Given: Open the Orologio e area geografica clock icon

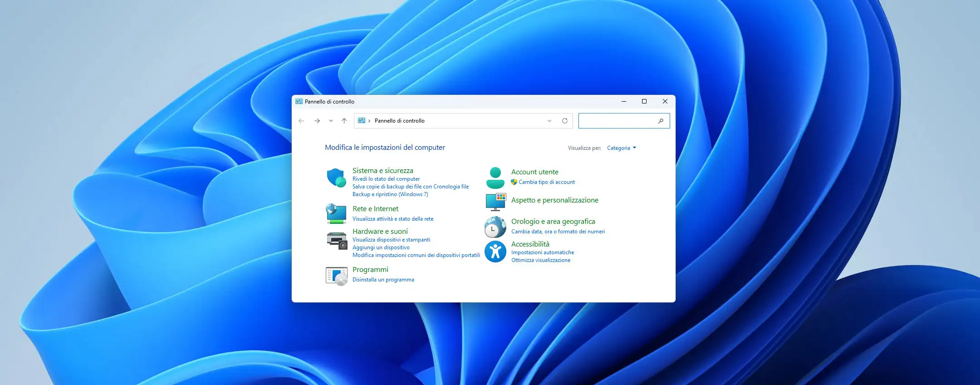Looking at the screenshot, I should point(495,227).
